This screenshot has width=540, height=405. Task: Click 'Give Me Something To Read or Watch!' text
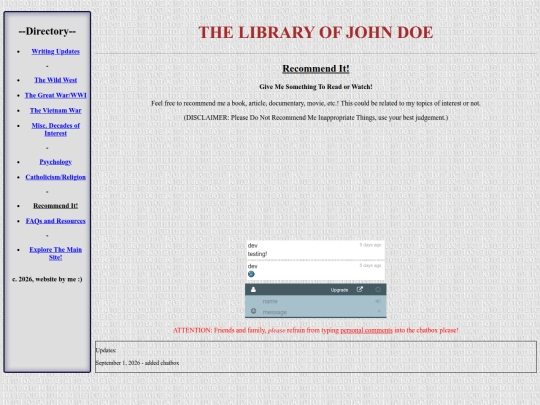[x=316, y=87]
